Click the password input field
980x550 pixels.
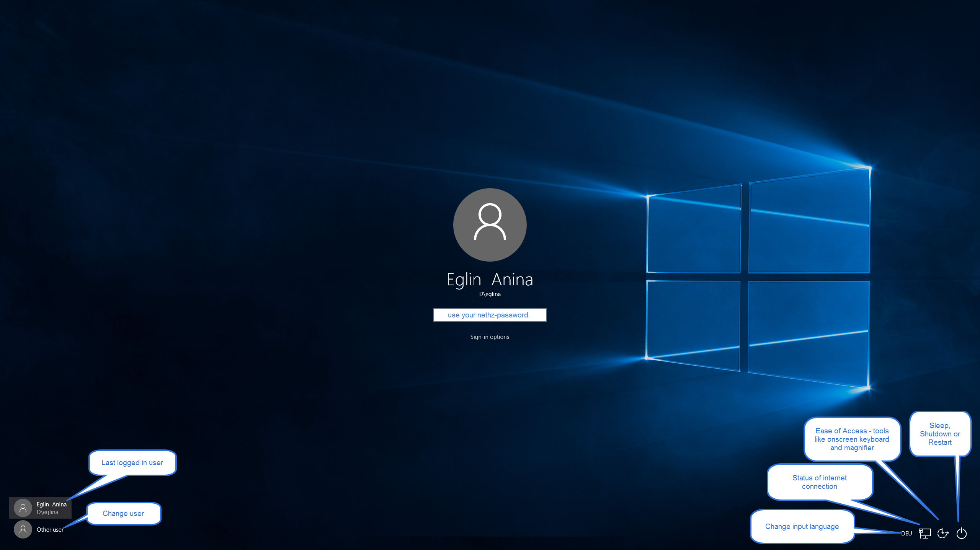point(490,315)
